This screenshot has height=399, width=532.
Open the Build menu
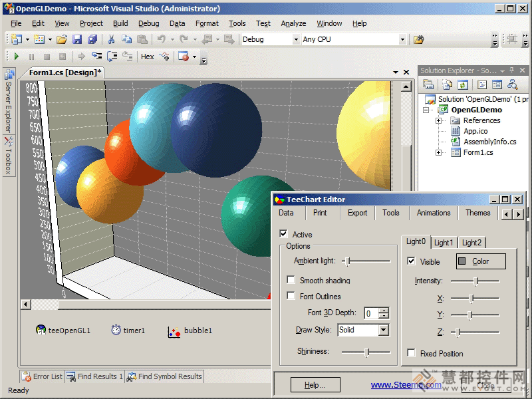(x=120, y=23)
